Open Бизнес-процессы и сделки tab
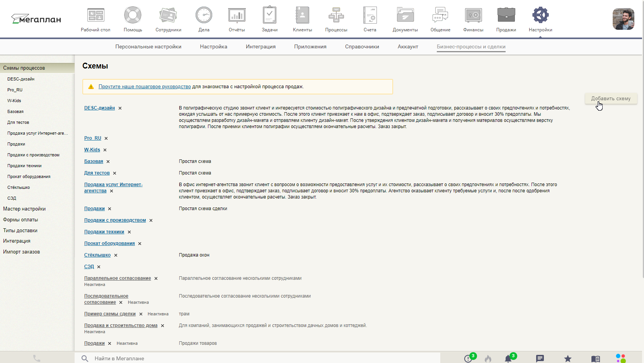The height and width of the screenshot is (363, 644). pyautogui.click(x=471, y=47)
